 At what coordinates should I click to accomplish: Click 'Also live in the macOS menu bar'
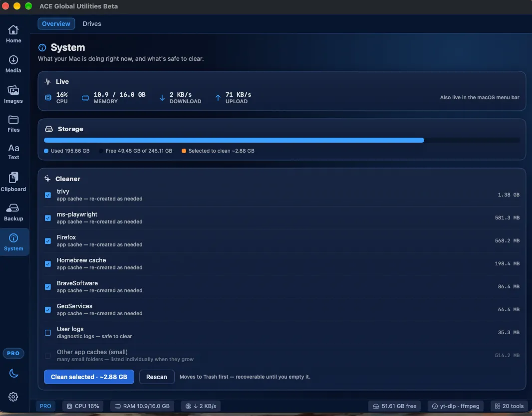[x=480, y=98]
